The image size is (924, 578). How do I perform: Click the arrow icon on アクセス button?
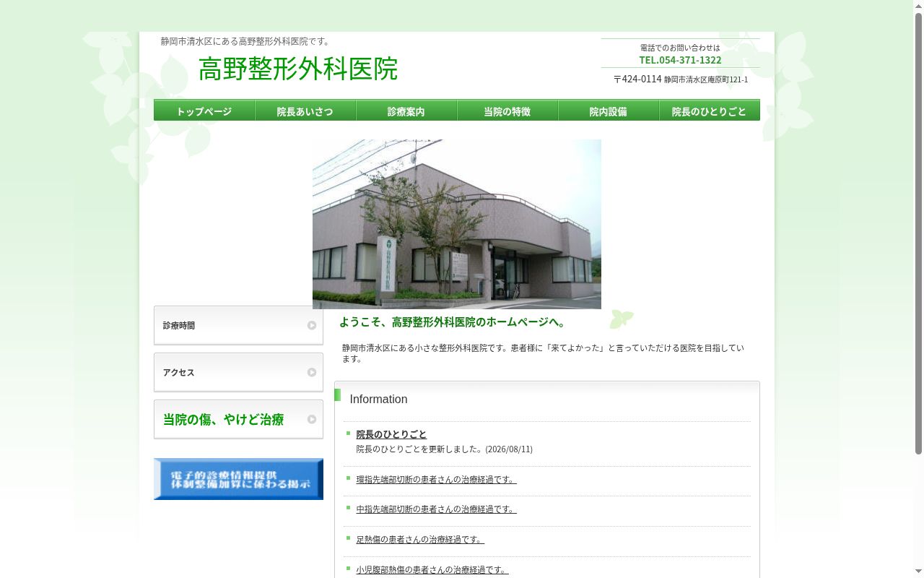[312, 373]
